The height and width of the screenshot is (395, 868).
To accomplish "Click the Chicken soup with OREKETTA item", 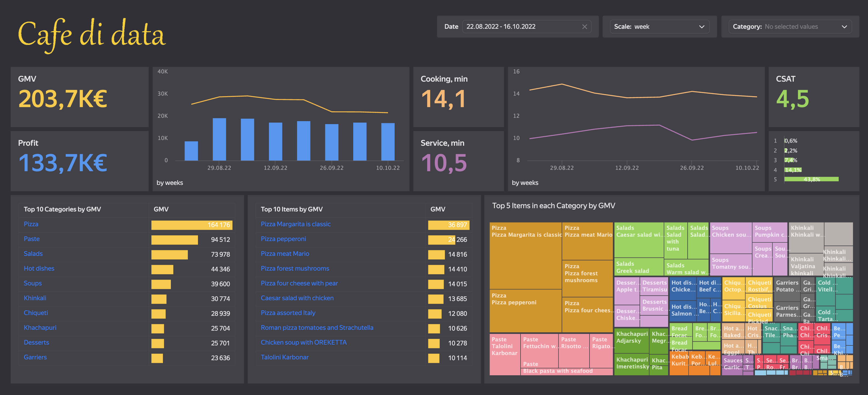I will pyautogui.click(x=303, y=342).
